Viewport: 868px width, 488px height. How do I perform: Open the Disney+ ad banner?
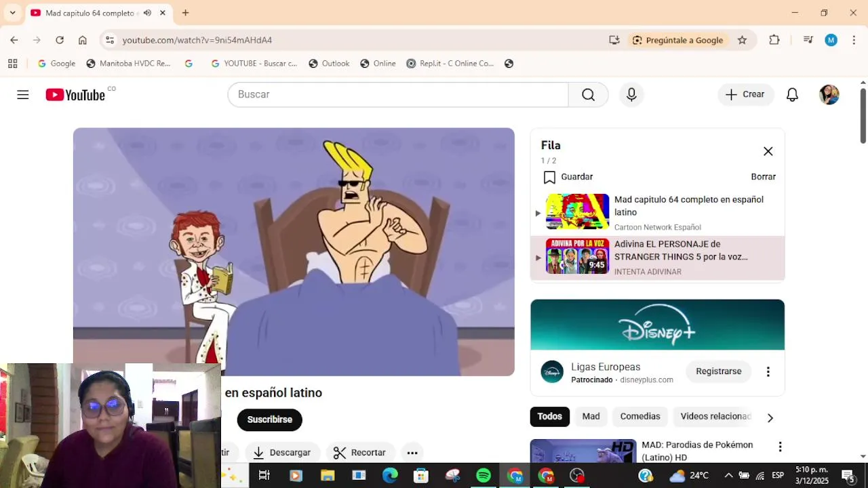[x=657, y=325]
